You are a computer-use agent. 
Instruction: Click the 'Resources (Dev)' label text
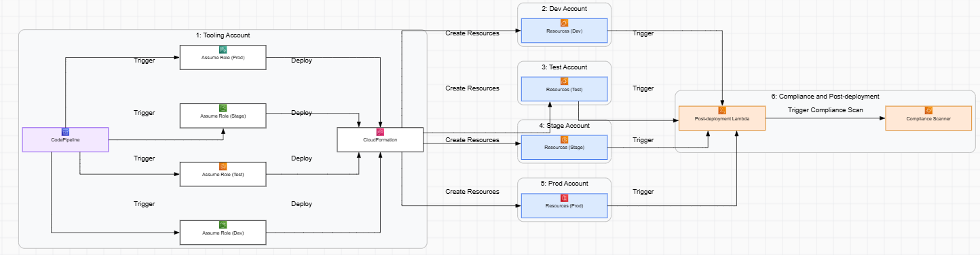pos(564,31)
